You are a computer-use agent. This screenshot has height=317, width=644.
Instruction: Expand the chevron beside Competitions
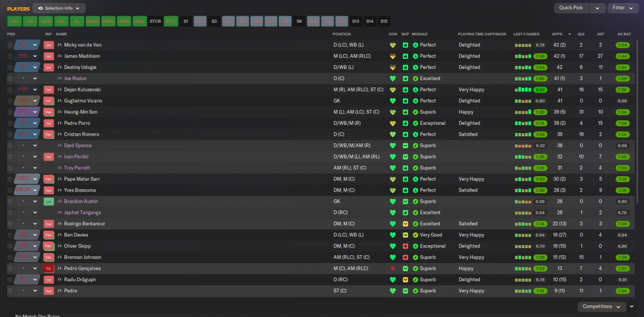point(632,306)
